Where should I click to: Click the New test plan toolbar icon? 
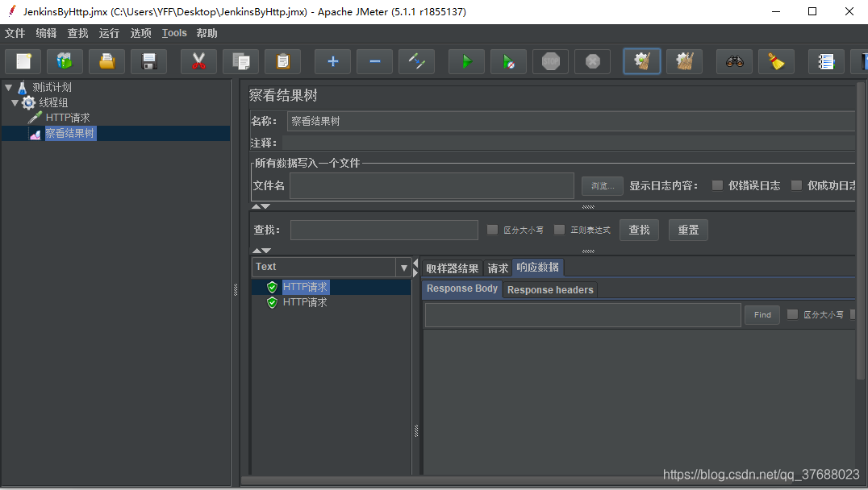tap(23, 61)
